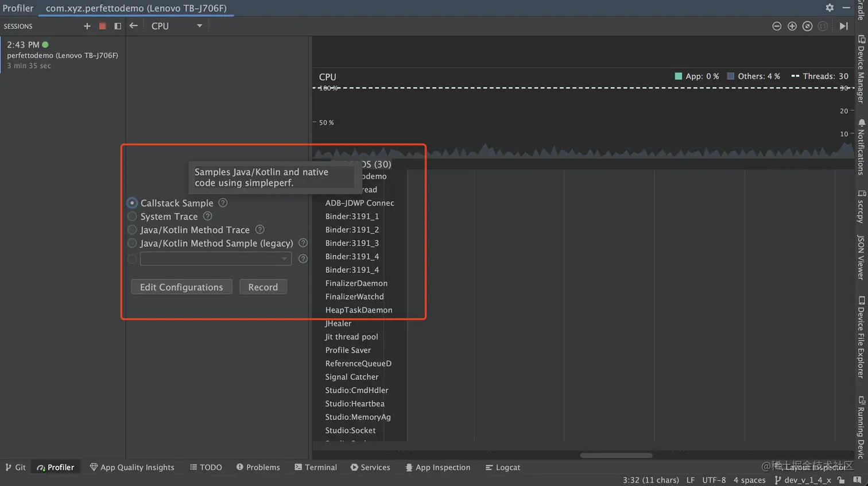868x486 pixels.
Task: Open the TODO tool window
Action: pyautogui.click(x=206, y=467)
